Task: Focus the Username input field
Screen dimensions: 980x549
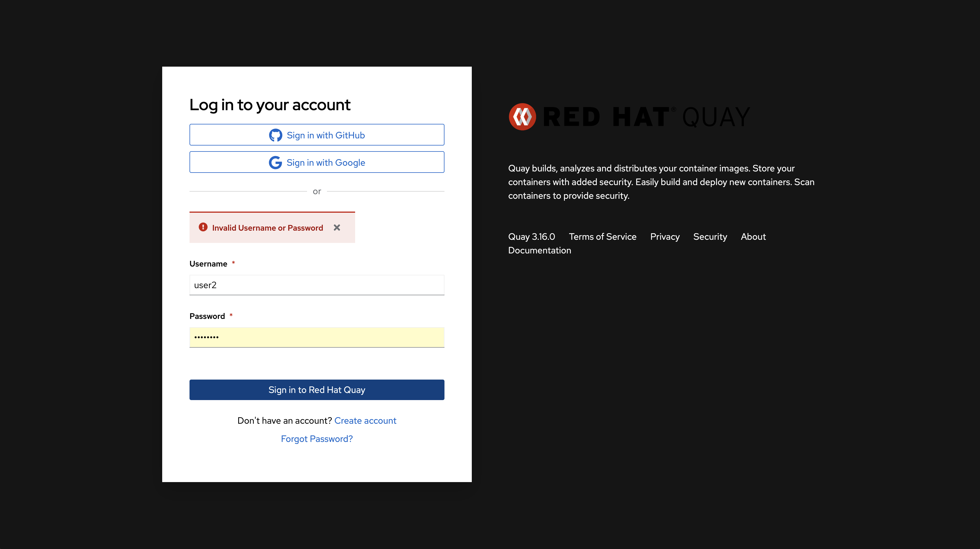Action: coord(316,285)
